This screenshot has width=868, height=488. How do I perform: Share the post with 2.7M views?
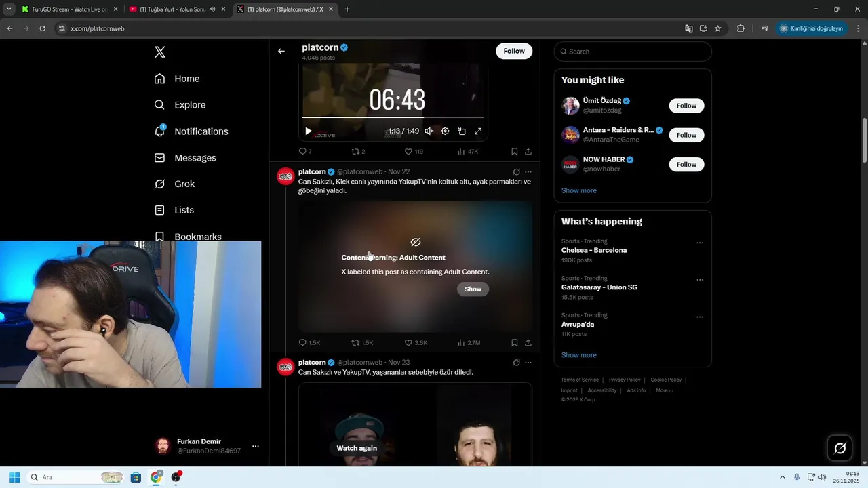pyautogui.click(x=528, y=343)
